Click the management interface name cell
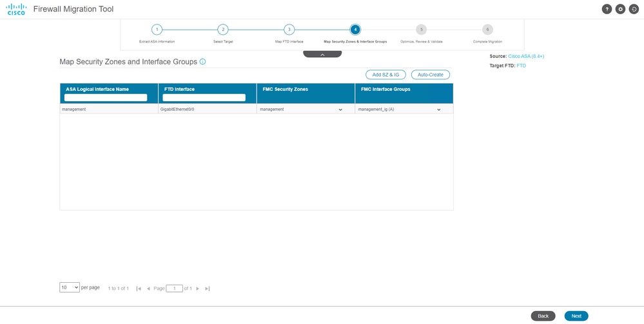Screen dimensions: 644x324 tap(109, 110)
